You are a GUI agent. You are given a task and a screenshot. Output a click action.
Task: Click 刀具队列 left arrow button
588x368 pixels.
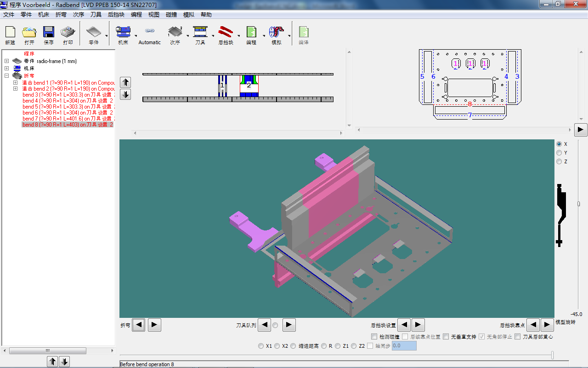coord(264,325)
